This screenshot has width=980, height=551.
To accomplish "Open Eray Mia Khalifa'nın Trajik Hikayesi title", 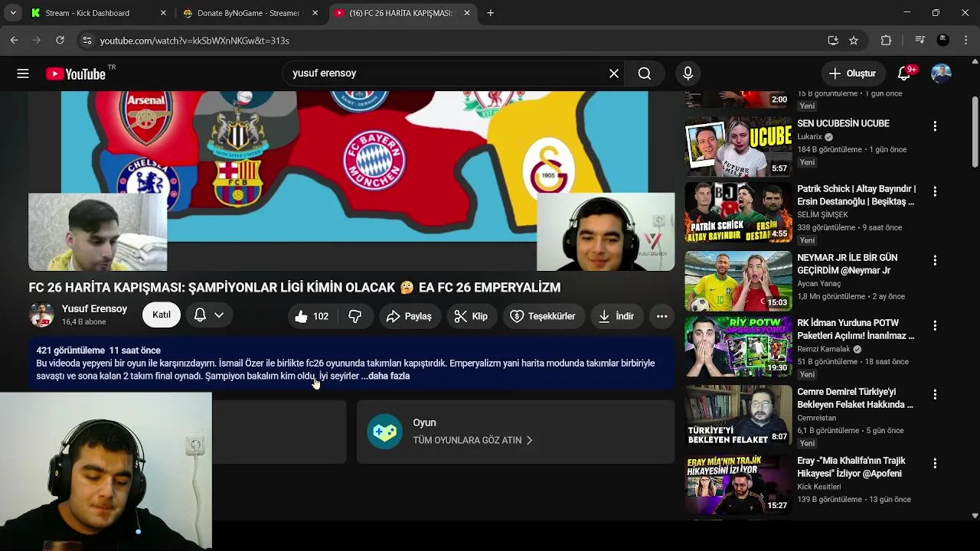I will [851, 467].
